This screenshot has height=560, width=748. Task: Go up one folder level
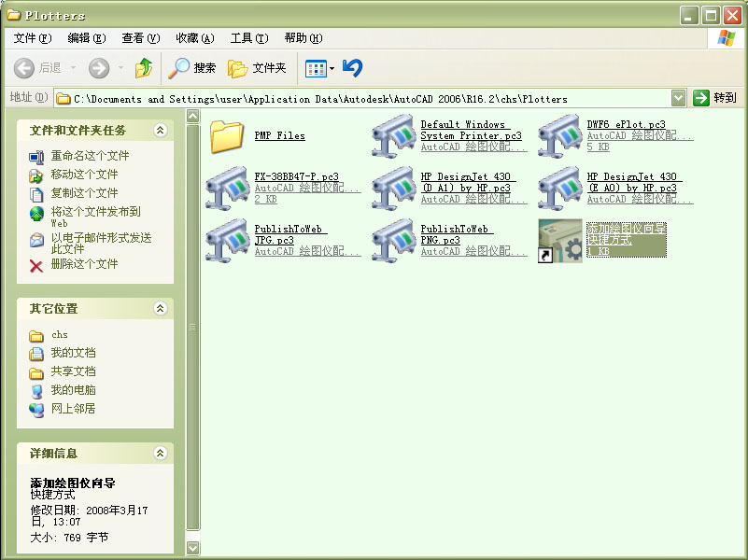tap(144, 68)
